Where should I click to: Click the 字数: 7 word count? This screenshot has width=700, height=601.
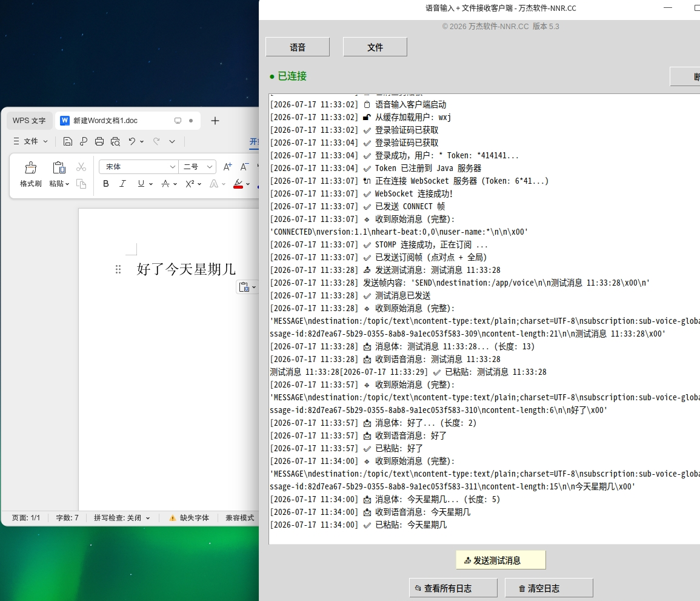tap(67, 518)
